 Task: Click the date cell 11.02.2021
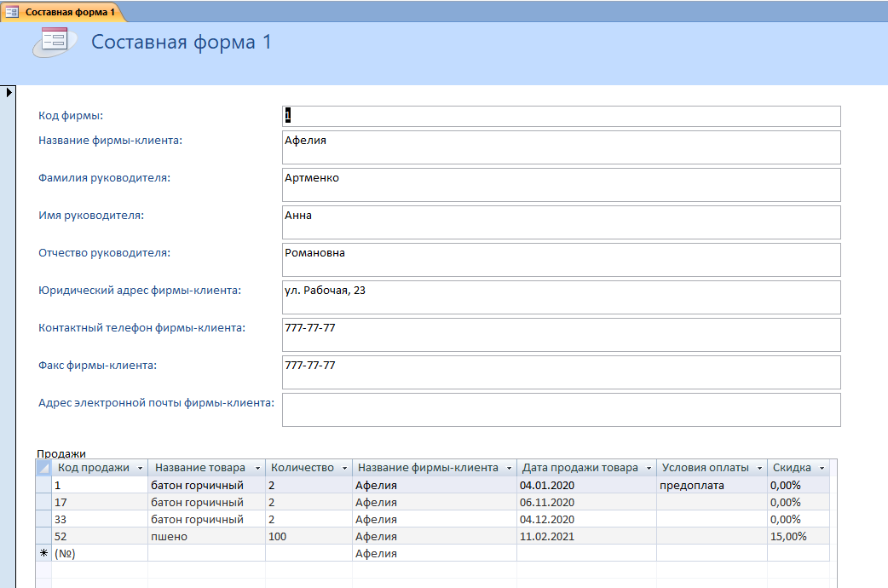click(586, 536)
